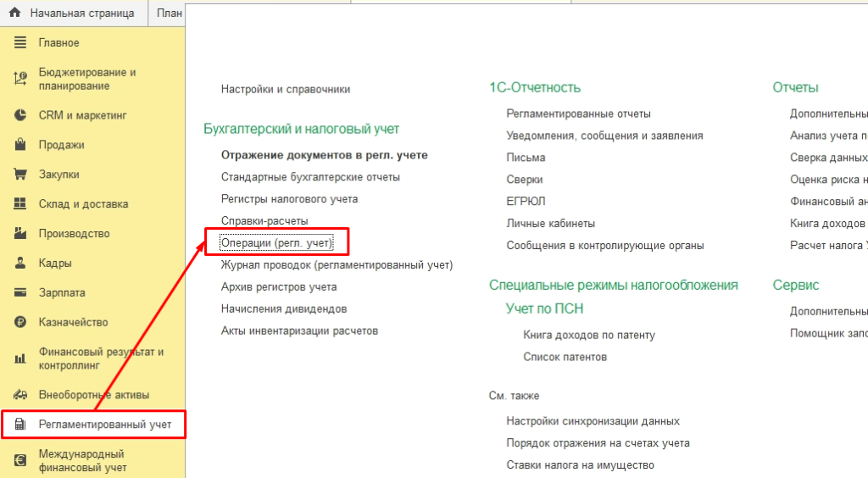Open Регистры налогового учета
The image size is (868, 478).
[x=290, y=198]
